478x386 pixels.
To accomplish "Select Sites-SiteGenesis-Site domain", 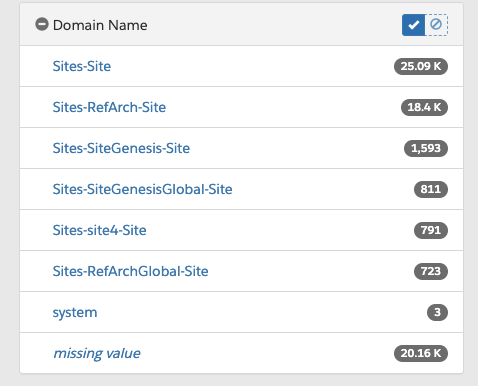I will click(x=121, y=148).
